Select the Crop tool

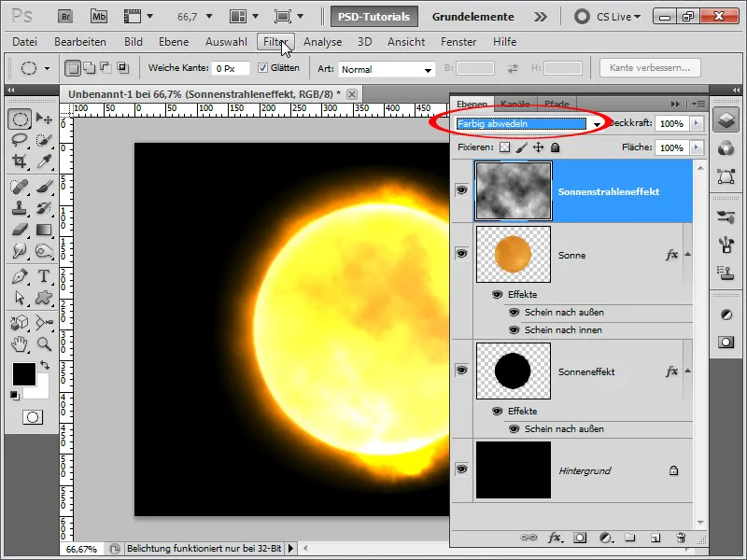(x=20, y=161)
